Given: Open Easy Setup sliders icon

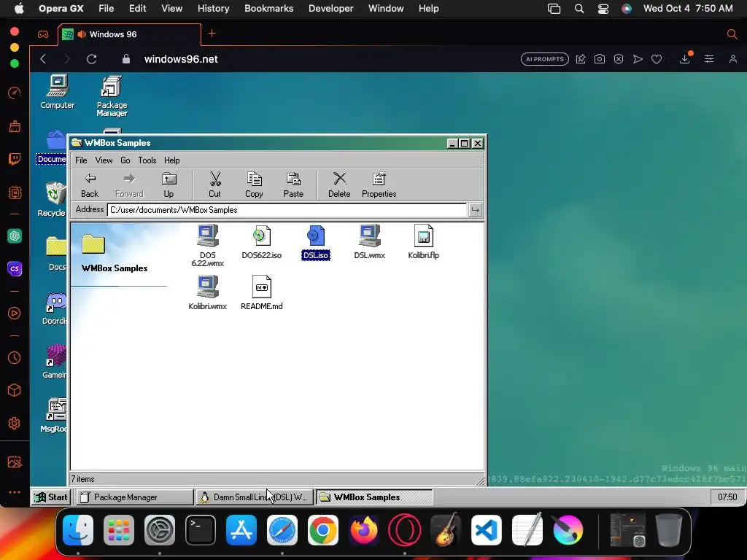Looking at the screenshot, I should (x=709, y=59).
